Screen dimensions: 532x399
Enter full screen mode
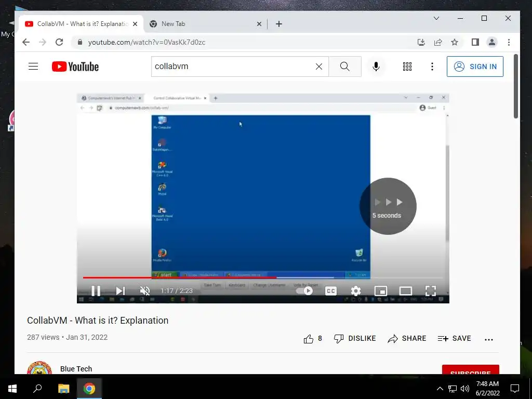431,291
